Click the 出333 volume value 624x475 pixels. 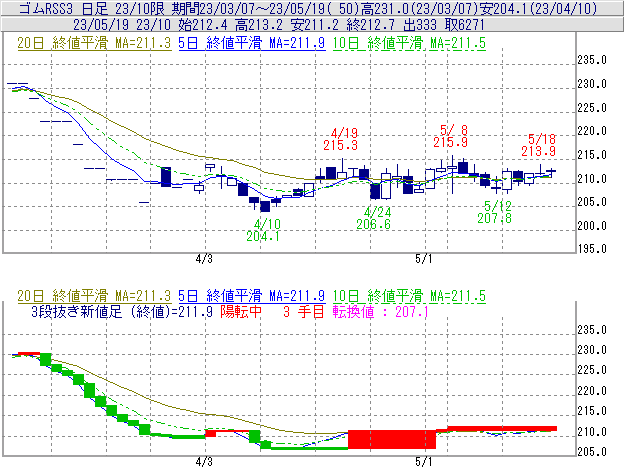tap(420, 25)
